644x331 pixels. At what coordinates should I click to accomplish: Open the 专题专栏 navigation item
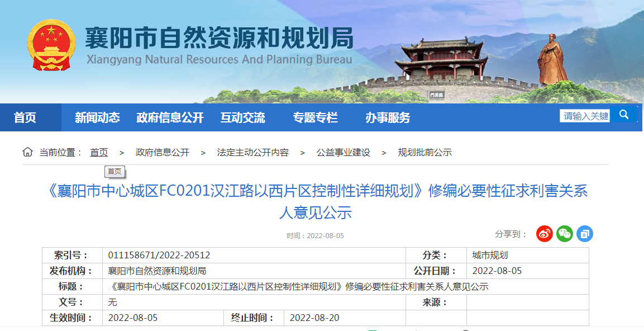[315, 117]
